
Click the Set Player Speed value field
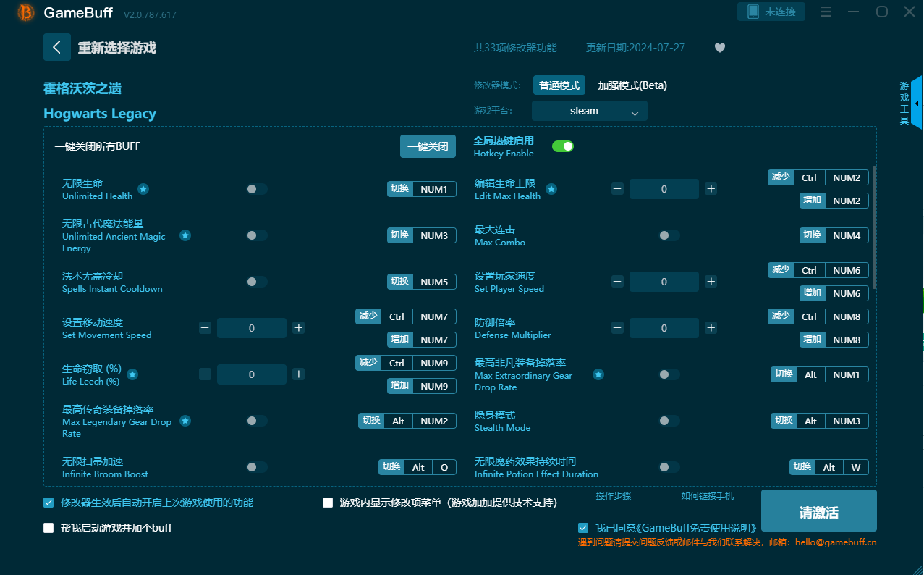664,282
